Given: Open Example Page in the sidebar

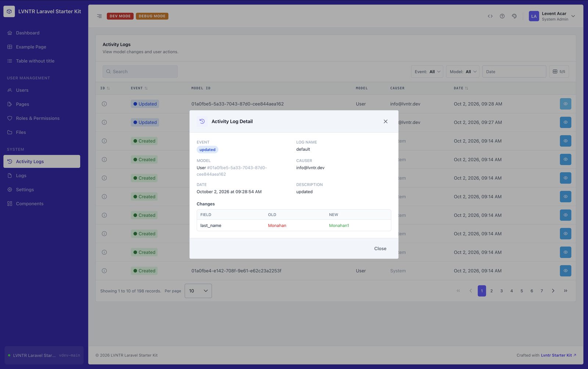Looking at the screenshot, I should click(42, 47).
